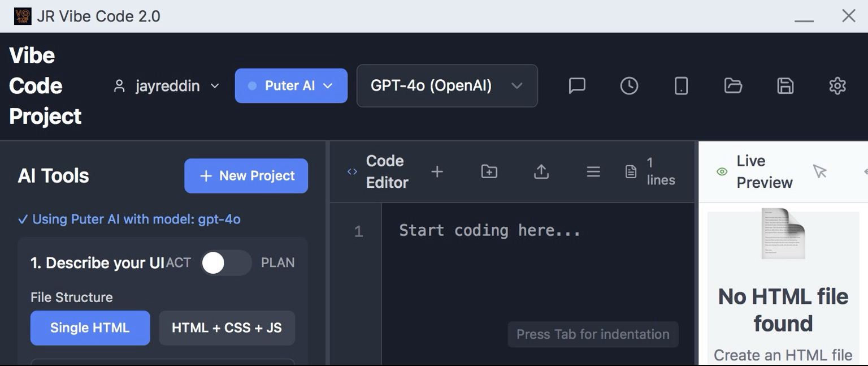
Task: Close the JR Vibe Code window
Action: [849, 16]
